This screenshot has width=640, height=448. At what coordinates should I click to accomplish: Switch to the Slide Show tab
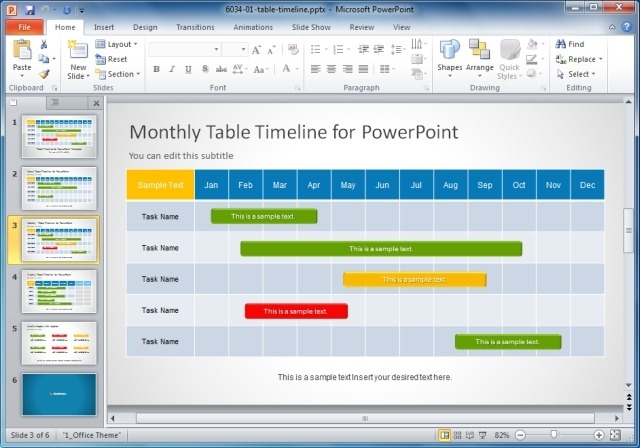(311, 27)
